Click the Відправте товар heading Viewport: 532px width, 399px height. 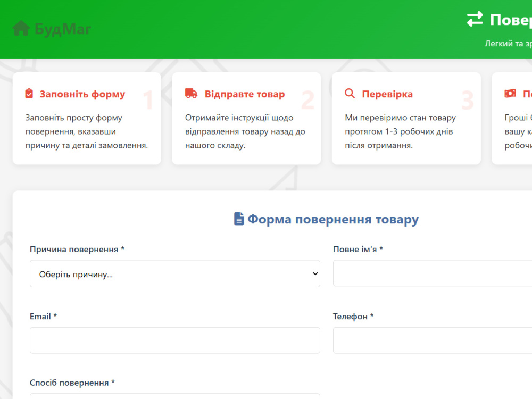tap(245, 94)
